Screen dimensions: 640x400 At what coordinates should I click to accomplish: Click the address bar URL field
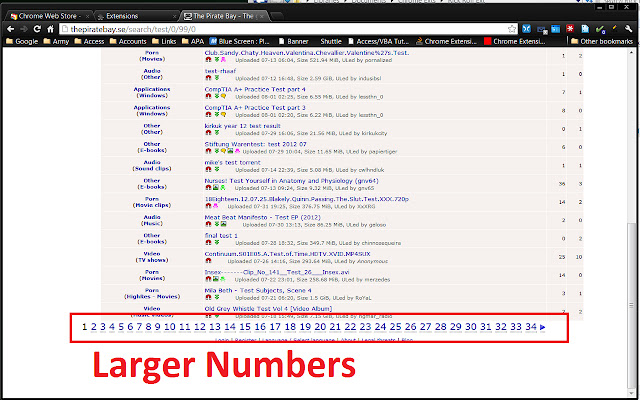coord(286,29)
